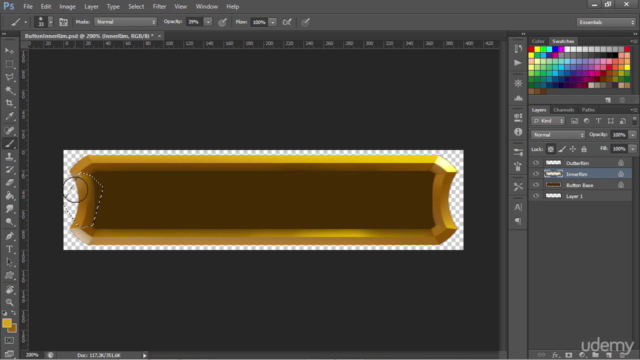Screen dimensions: 640x360
Task: Click the background color swatch
Action: [x=13, y=329]
